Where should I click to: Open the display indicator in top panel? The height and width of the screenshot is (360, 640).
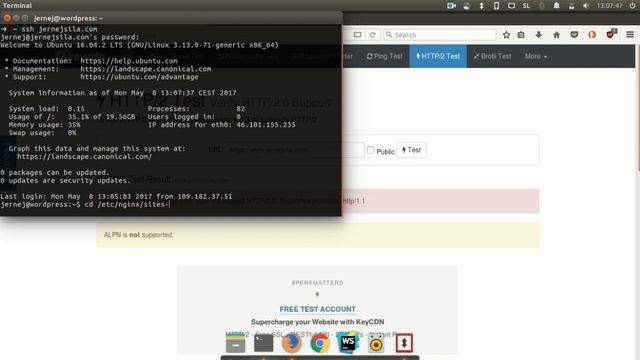(511, 6)
